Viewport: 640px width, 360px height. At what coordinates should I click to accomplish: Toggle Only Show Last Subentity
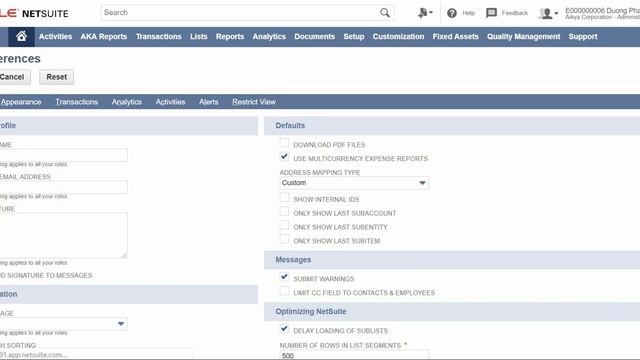[284, 225]
